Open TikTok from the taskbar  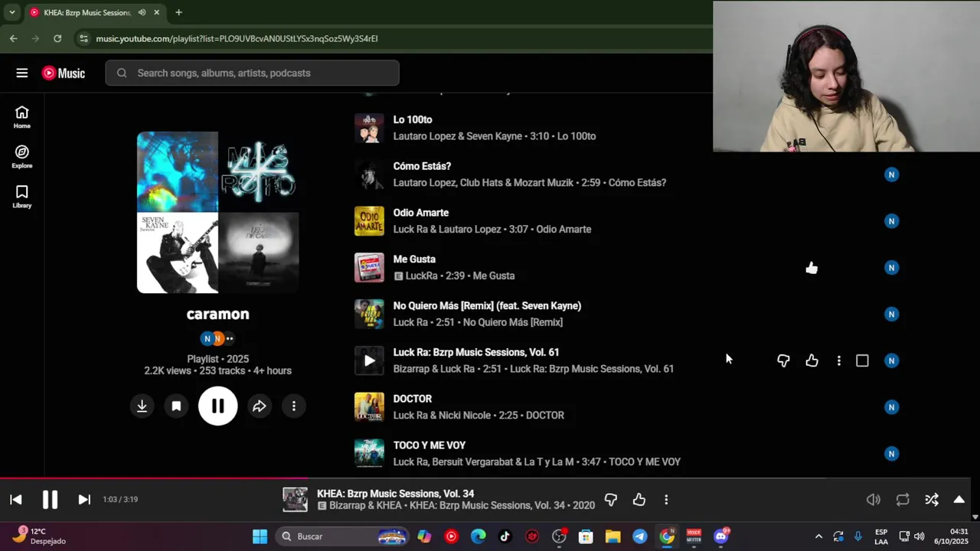tap(505, 536)
